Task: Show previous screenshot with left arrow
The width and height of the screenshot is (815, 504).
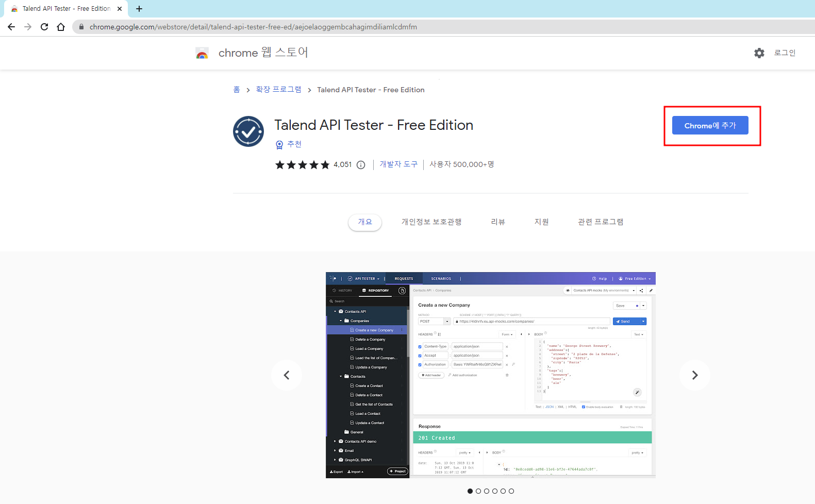Action: click(287, 375)
